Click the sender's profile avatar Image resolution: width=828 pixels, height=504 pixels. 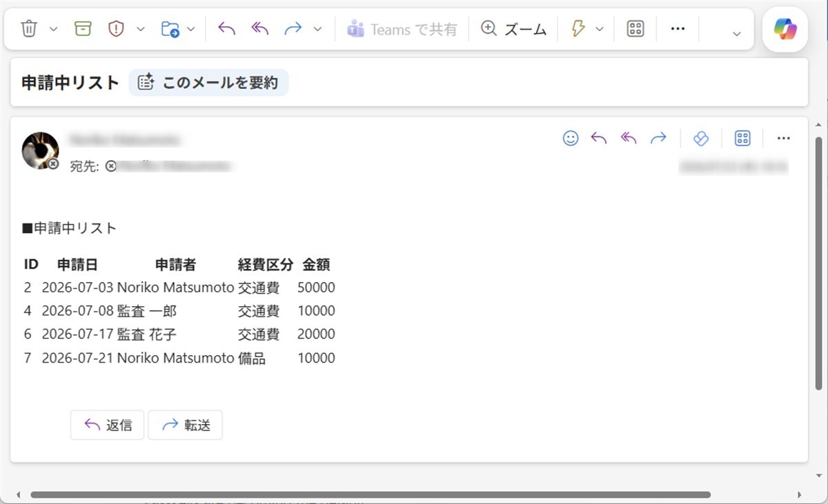point(40,150)
